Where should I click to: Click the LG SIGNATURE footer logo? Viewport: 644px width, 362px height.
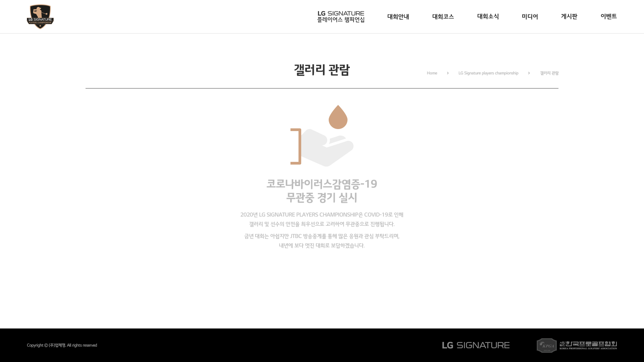click(476, 345)
